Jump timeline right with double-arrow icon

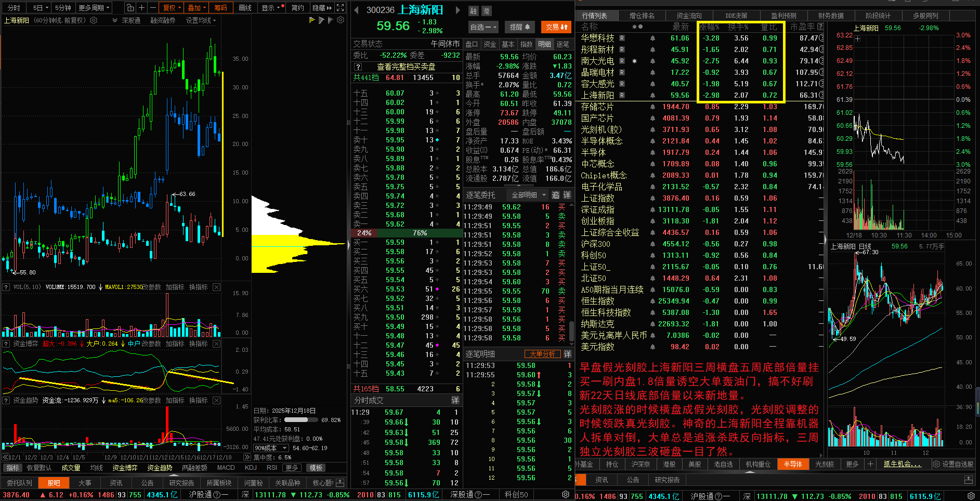click(x=247, y=457)
